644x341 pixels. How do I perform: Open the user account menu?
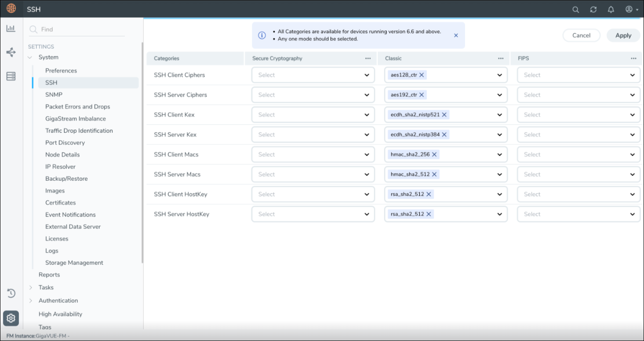[x=631, y=9]
